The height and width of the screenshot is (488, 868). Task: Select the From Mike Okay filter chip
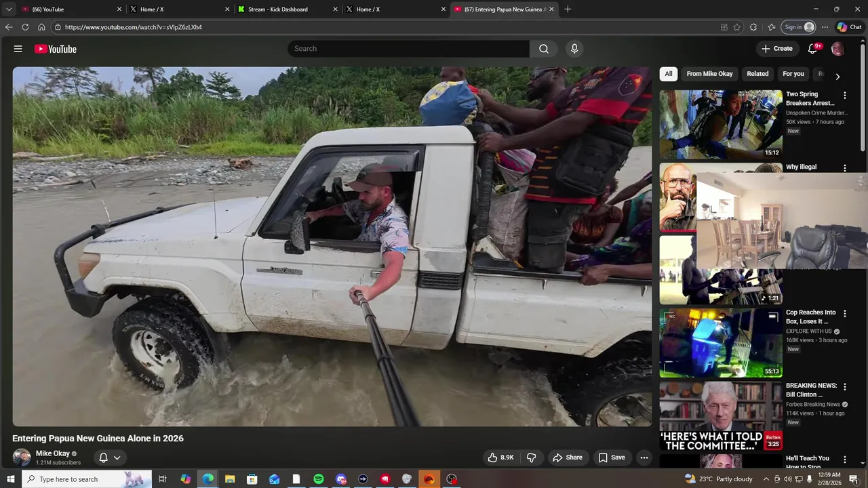coord(709,74)
